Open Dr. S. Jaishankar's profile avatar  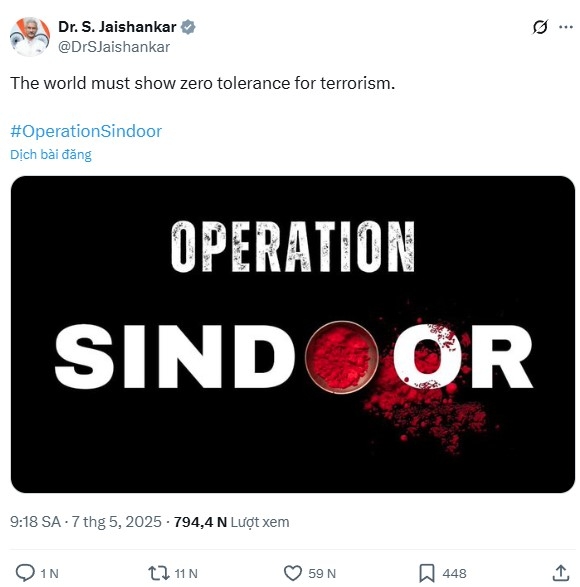coord(30,37)
